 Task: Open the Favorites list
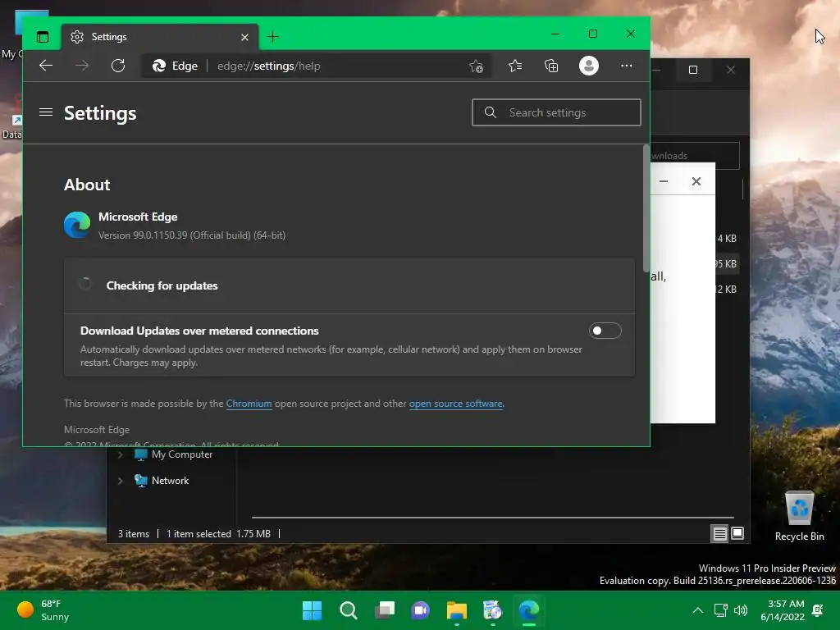pyautogui.click(x=515, y=66)
